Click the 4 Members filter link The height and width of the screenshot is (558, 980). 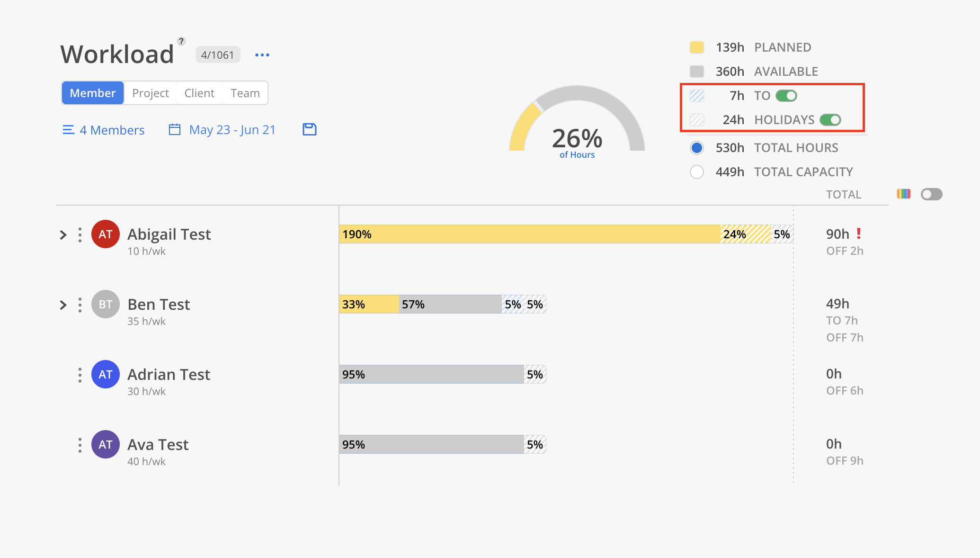pyautogui.click(x=112, y=130)
